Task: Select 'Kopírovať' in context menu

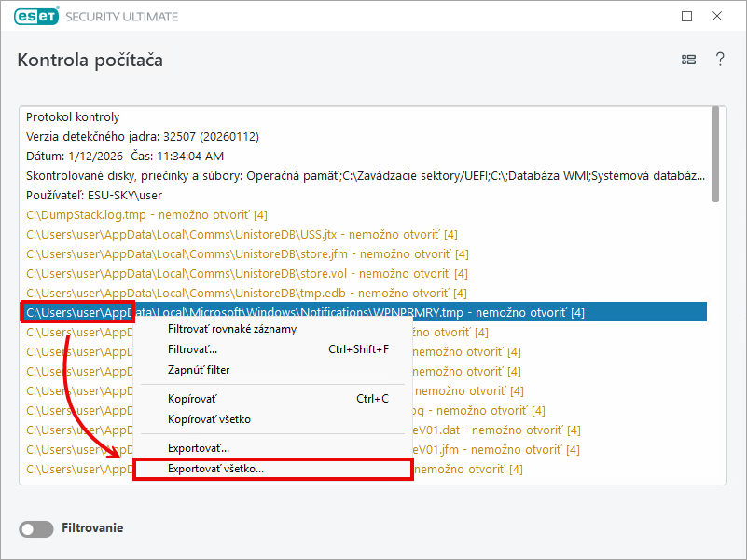Action: [192, 399]
